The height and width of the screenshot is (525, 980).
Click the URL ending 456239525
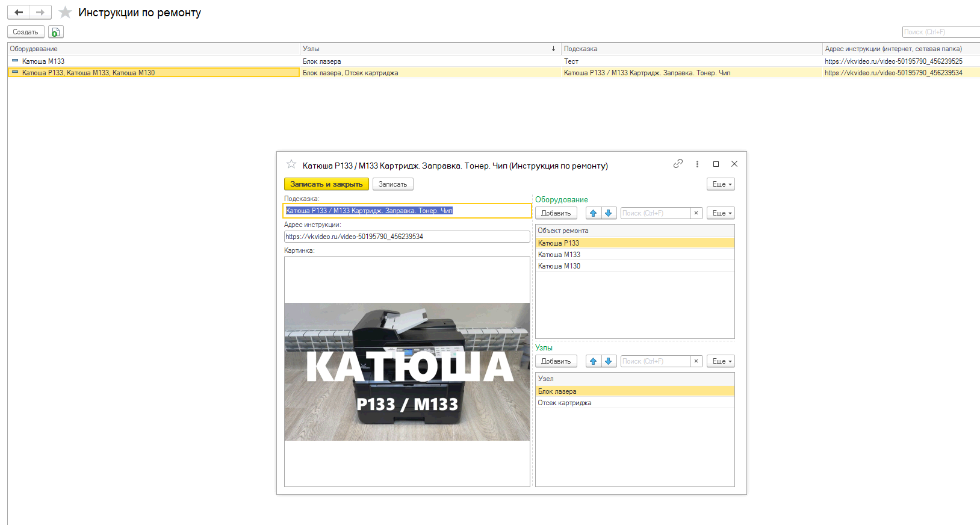[893, 61]
